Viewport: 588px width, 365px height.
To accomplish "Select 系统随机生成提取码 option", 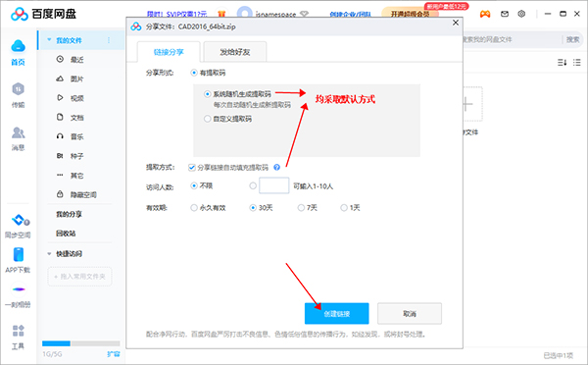I will coord(208,94).
